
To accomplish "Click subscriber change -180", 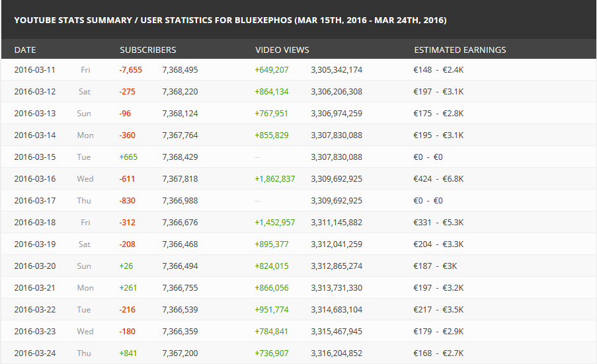I will pos(127,332).
